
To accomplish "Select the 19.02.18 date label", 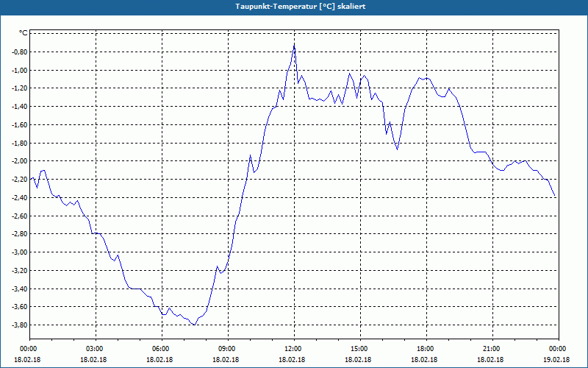I will pos(556,360).
